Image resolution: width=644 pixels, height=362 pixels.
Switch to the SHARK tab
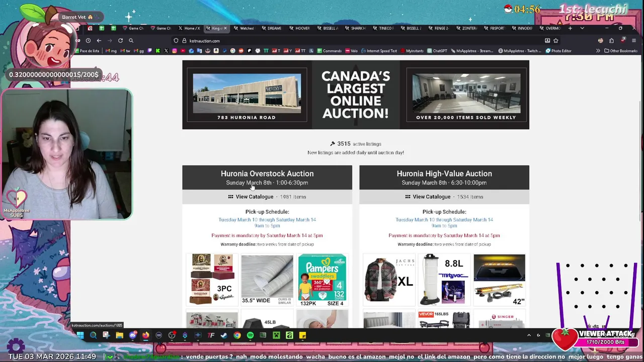(x=355, y=28)
